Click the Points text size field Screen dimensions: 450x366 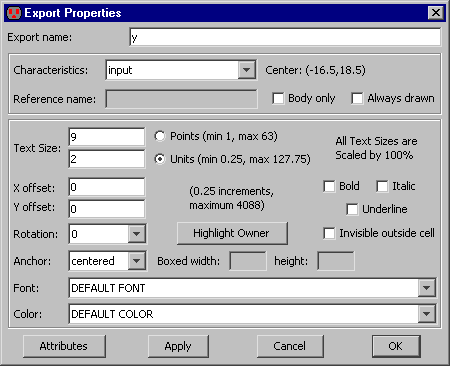pyautogui.click(x=107, y=137)
